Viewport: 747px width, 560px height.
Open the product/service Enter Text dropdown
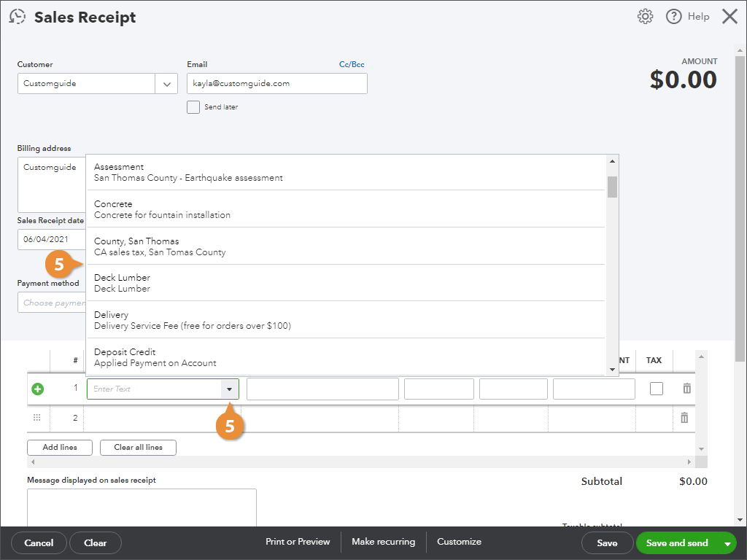(x=231, y=389)
